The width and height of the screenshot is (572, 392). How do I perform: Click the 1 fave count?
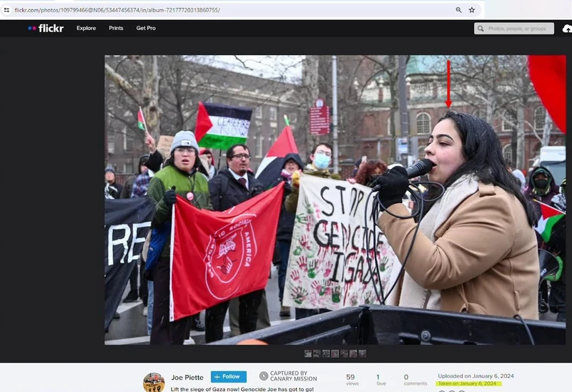click(x=378, y=377)
